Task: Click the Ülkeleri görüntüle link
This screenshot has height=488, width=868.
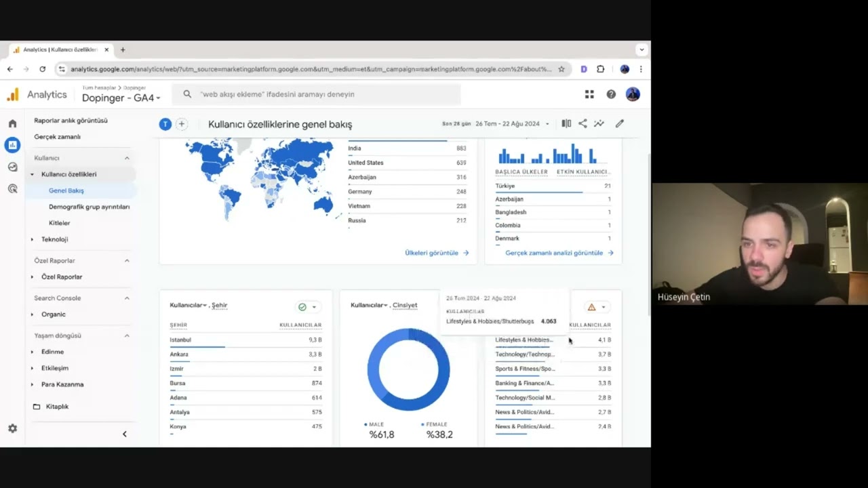Action: [x=437, y=253]
